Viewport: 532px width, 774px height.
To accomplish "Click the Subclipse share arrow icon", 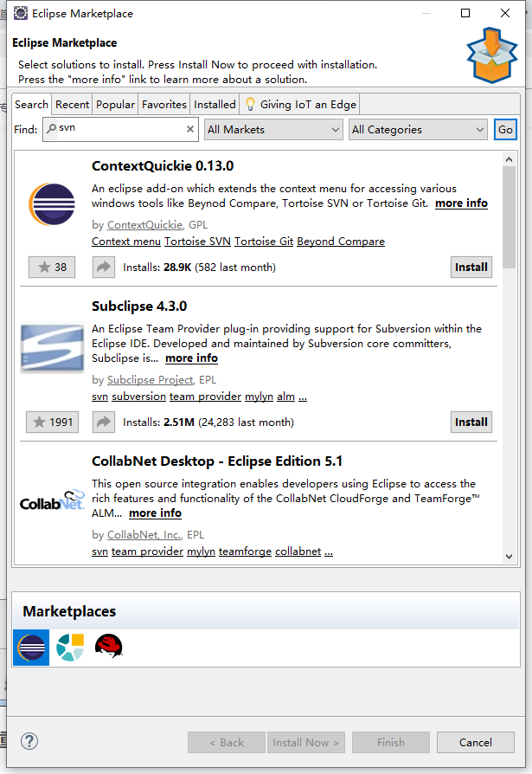I will [x=104, y=422].
